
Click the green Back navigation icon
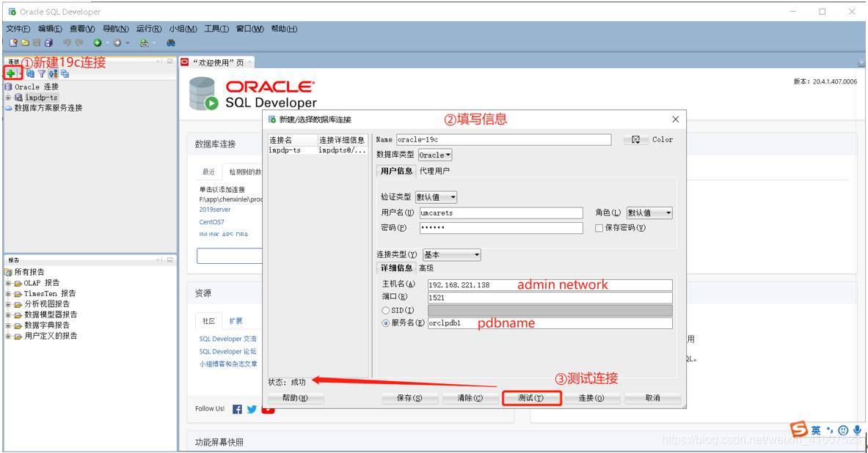98,43
